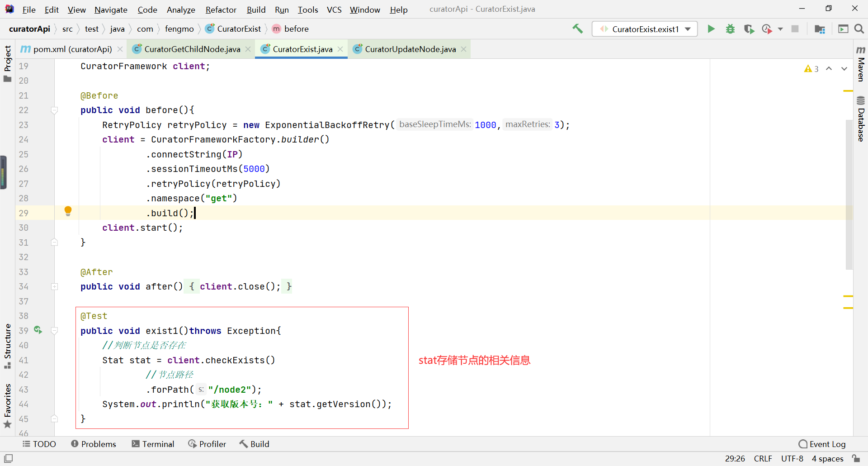Close the CuratorUpdateNode.java tab

pos(463,49)
